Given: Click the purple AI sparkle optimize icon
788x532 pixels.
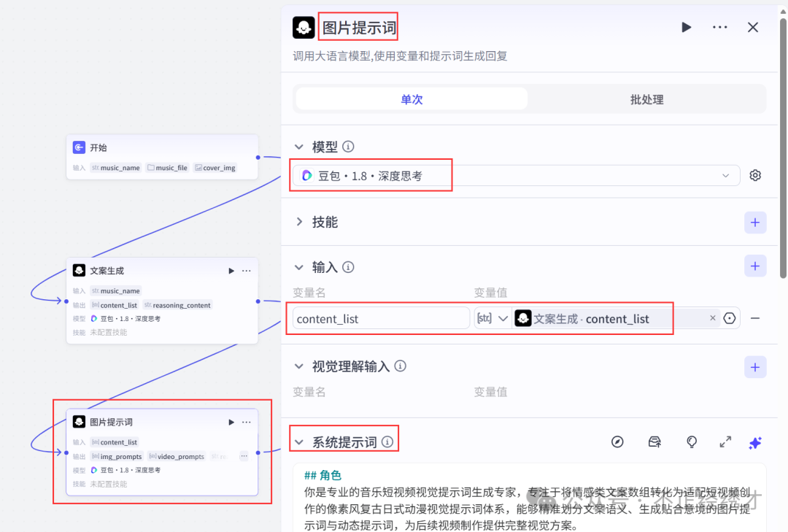Looking at the screenshot, I should (x=755, y=443).
